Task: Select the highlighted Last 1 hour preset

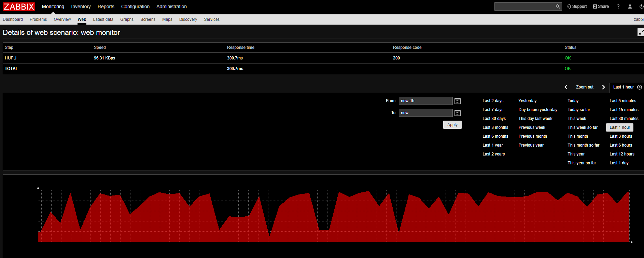Action: (620, 127)
